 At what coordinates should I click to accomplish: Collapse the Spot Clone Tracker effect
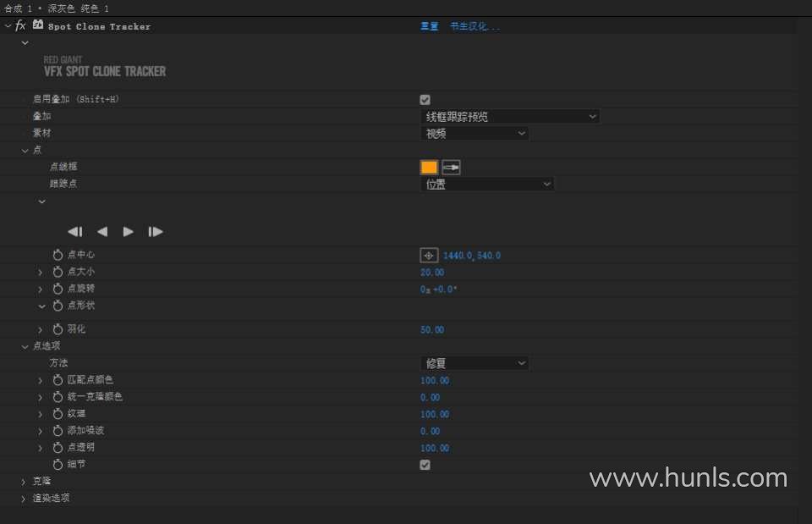[x=8, y=25]
